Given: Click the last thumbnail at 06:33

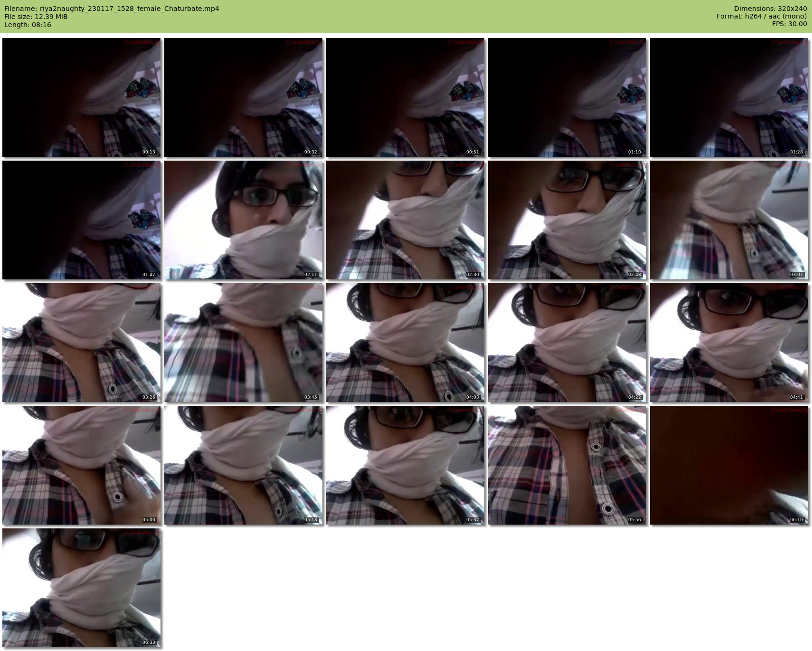Looking at the screenshot, I should pos(81,588).
